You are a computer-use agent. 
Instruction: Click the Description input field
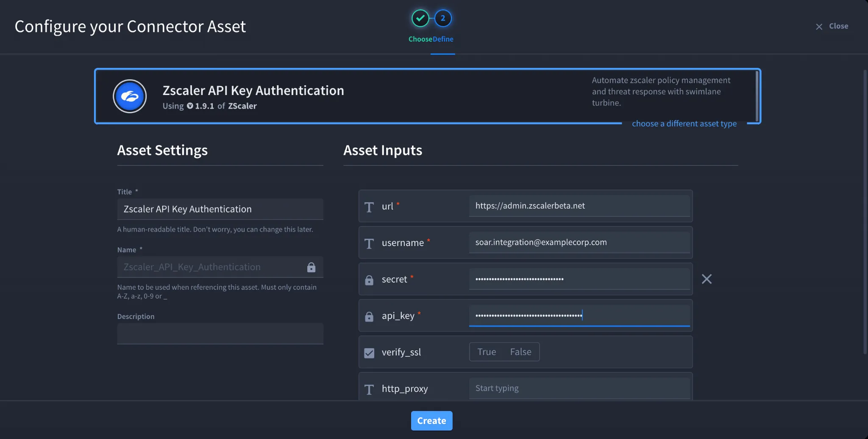point(220,333)
